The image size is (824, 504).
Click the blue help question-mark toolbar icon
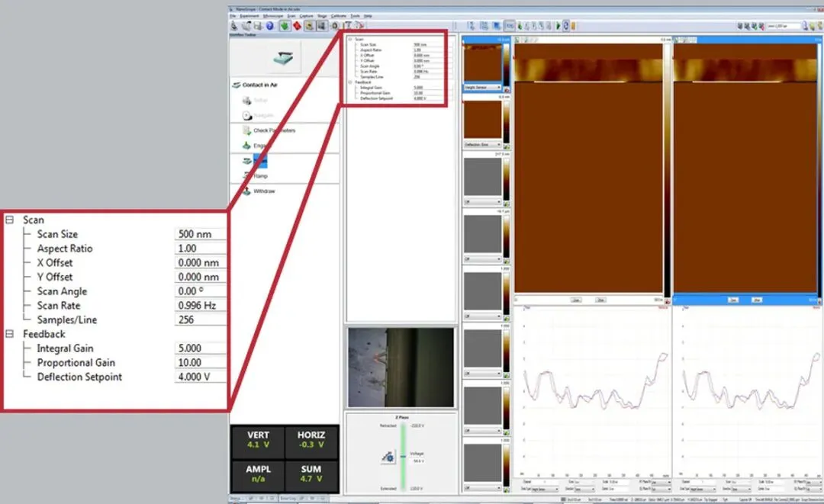269,26
